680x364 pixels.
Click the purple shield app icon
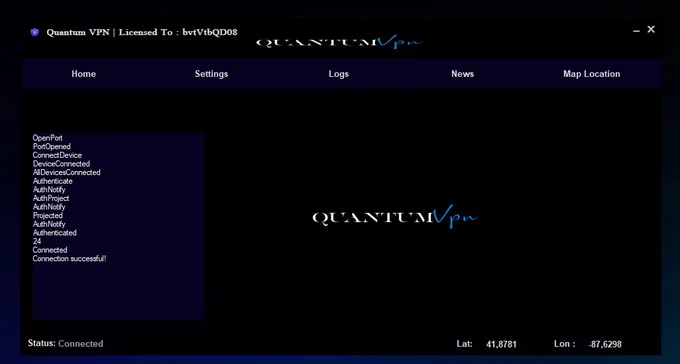pyautogui.click(x=35, y=32)
